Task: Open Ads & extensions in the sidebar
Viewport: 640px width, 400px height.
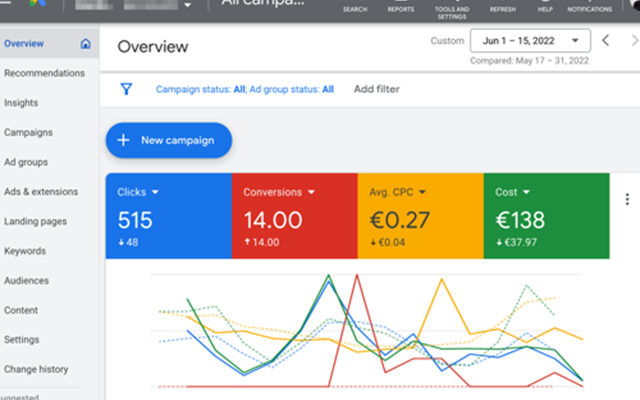Action: (x=41, y=191)
